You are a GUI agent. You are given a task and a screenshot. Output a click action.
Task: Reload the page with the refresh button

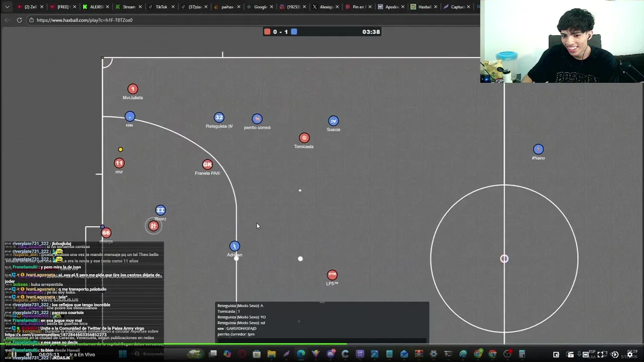pos(19,20)
